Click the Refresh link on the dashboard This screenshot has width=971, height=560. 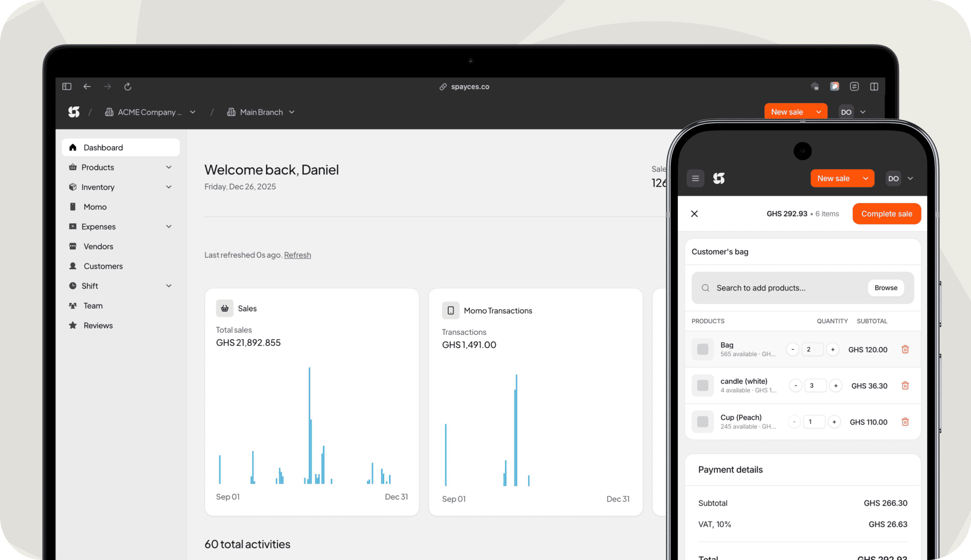point(297,255)
